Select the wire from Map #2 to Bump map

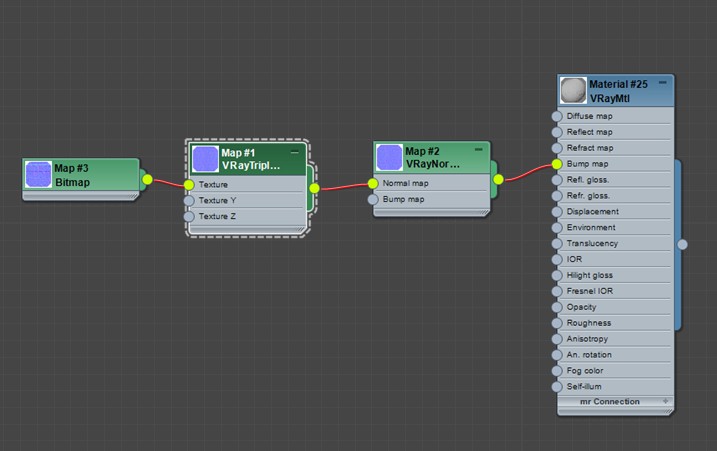coord(528,173)
